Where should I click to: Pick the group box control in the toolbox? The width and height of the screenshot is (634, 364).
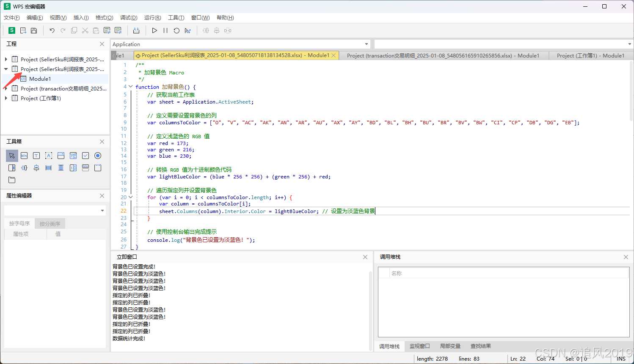click(98, 168)
